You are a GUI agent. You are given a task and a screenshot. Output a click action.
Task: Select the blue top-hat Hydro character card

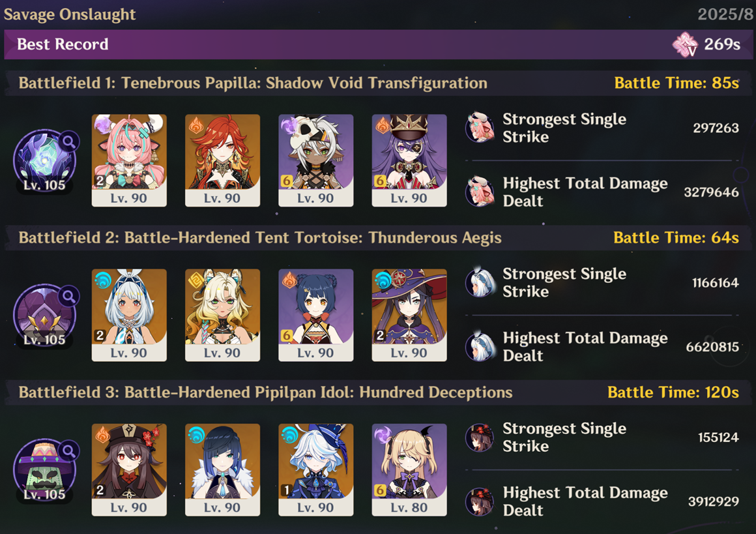pyautogui.click(x=316, y=470)
